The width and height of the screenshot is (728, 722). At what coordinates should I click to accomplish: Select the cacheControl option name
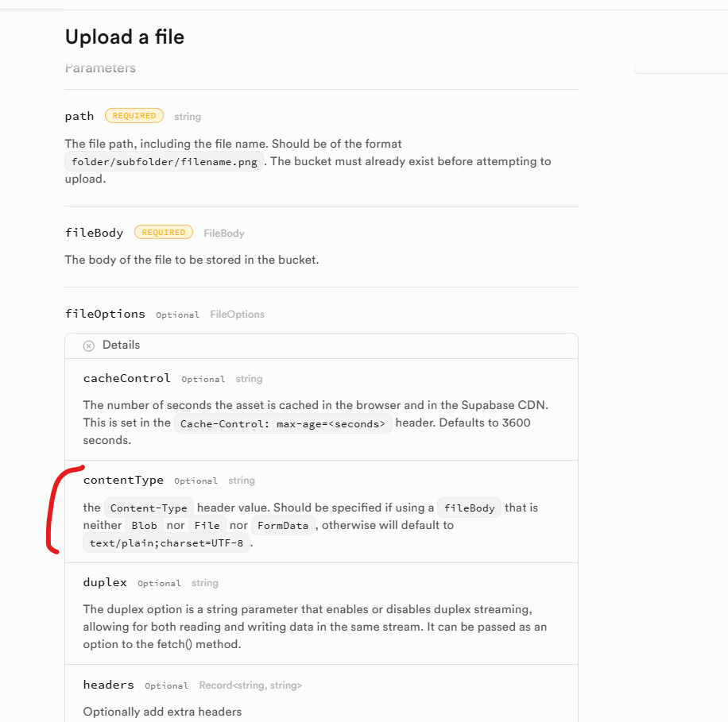126,378
